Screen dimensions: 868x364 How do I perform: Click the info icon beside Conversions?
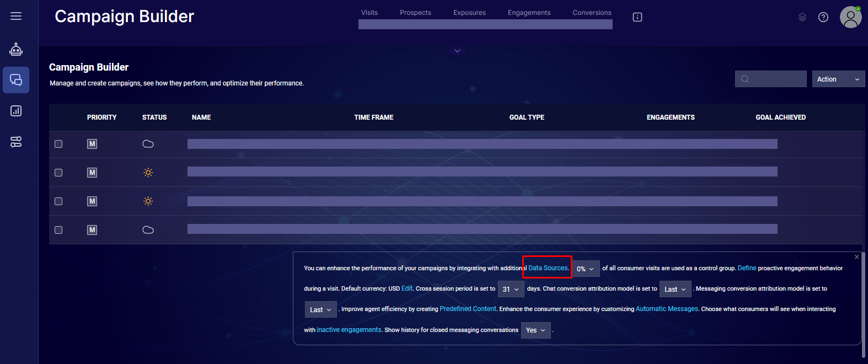[637, 17]
